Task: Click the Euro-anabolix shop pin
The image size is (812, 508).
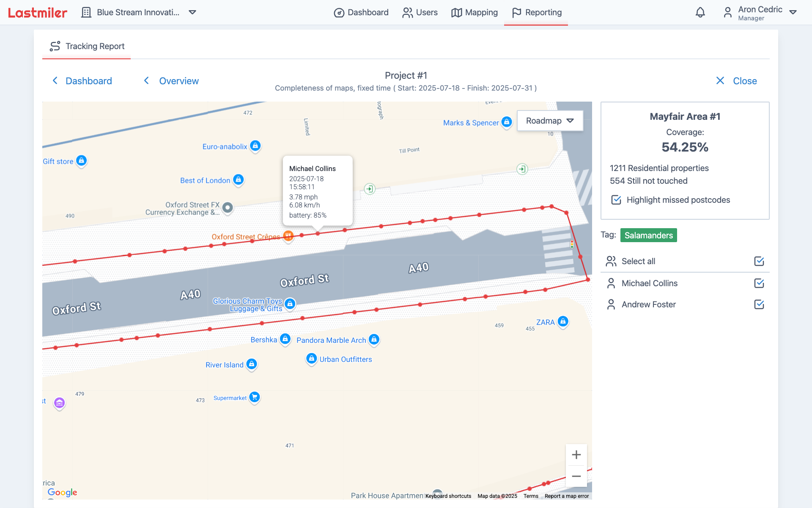Action: 255,146
